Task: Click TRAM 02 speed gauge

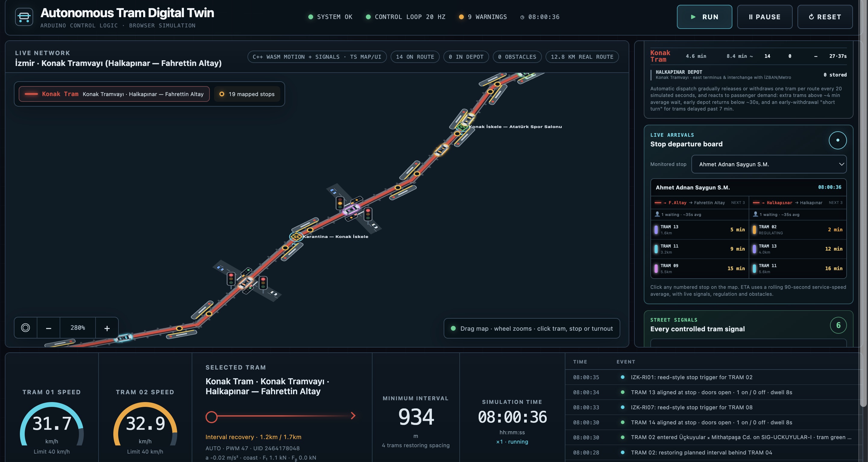Action: [145, 424]
